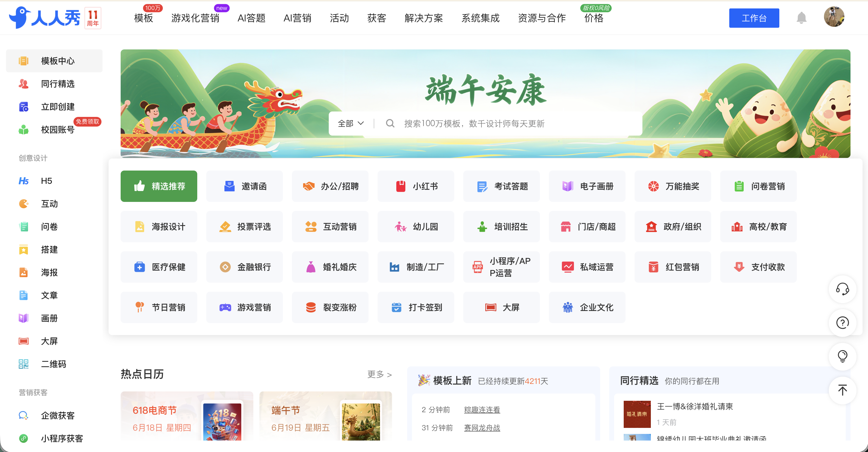Select the 电子画册 category
The height and width of the screenshot is (452, 868).
(587, 186)
